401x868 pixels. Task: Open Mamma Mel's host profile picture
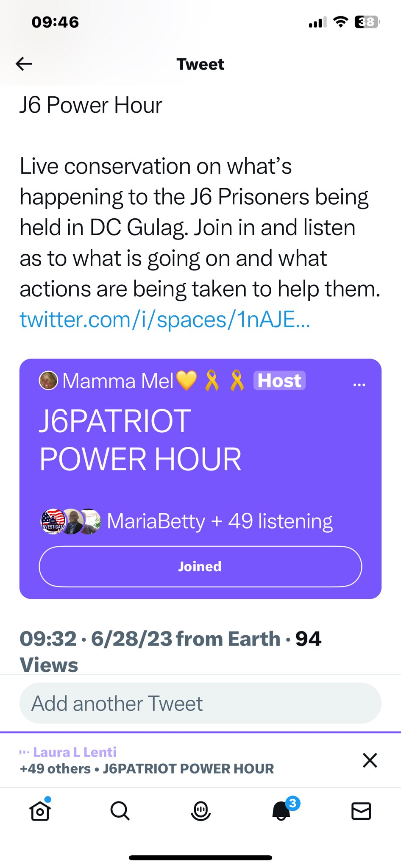tap(48, 380)
